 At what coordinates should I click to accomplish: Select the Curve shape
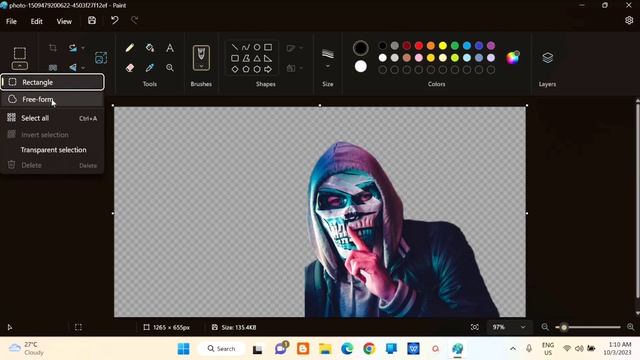click(x=246, y=47)
